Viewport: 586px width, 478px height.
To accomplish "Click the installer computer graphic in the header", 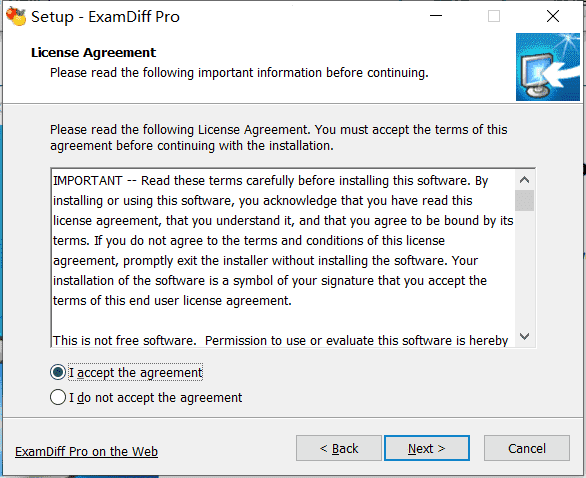I will 548,67.
